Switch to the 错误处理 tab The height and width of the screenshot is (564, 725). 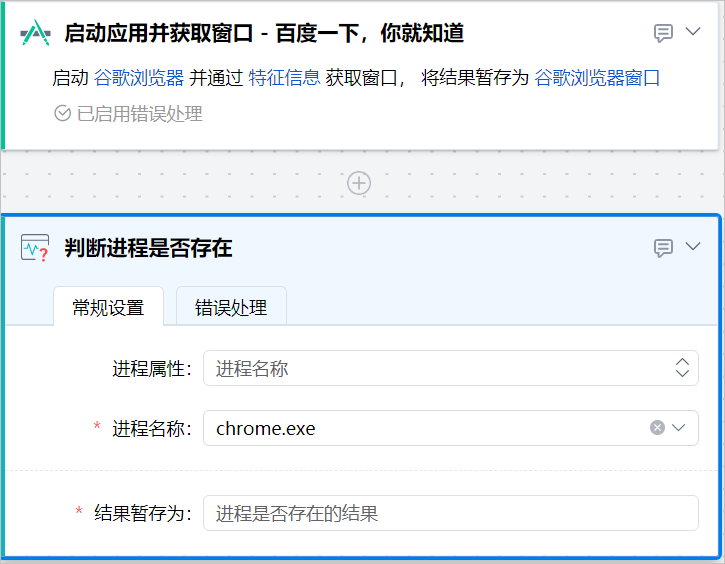[x=231, y=307]
